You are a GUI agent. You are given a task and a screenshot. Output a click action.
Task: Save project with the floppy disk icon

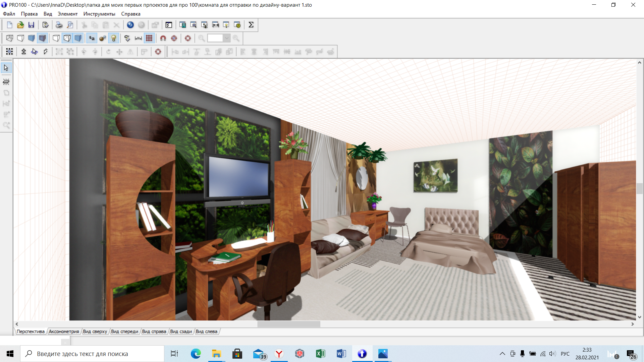point(31,25)
